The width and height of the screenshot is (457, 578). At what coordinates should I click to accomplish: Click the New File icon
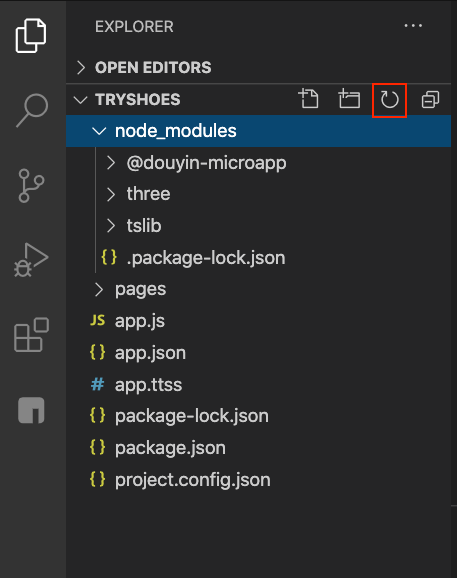tap(308, 99)
